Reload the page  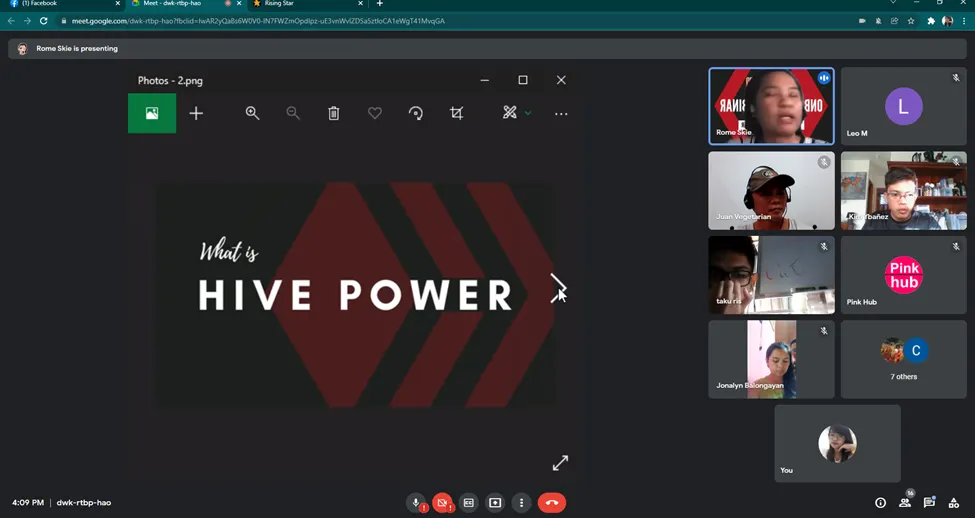tap(44, 21)
